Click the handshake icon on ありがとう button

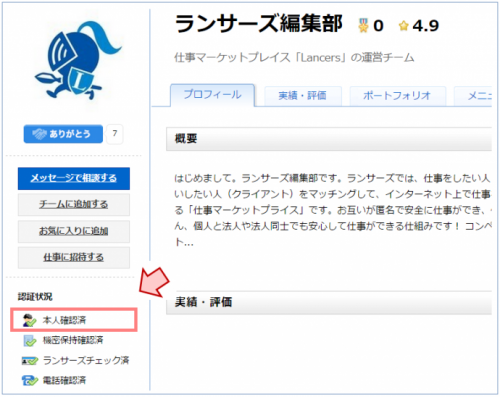(x=39, y=134)
